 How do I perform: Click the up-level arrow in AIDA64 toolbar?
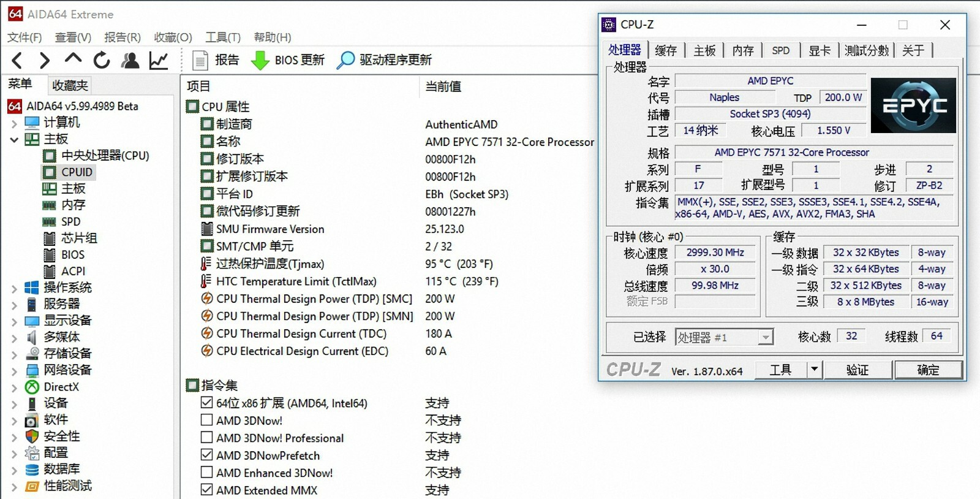[x=73, y=59]
